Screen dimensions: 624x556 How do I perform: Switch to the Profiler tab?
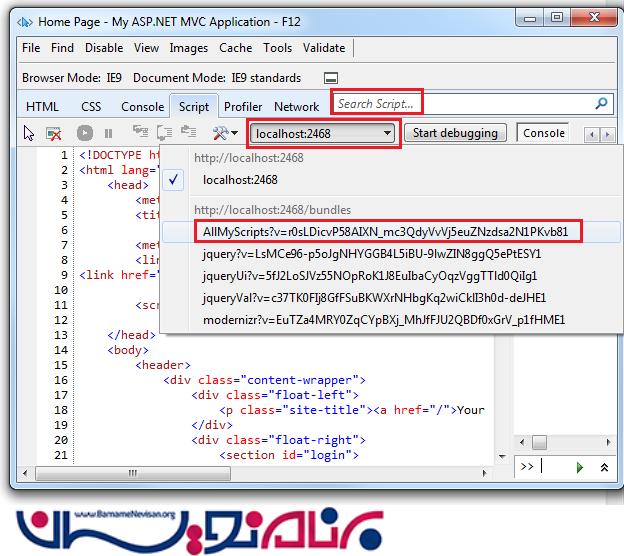pyautogui.click(x=243, y=107)
